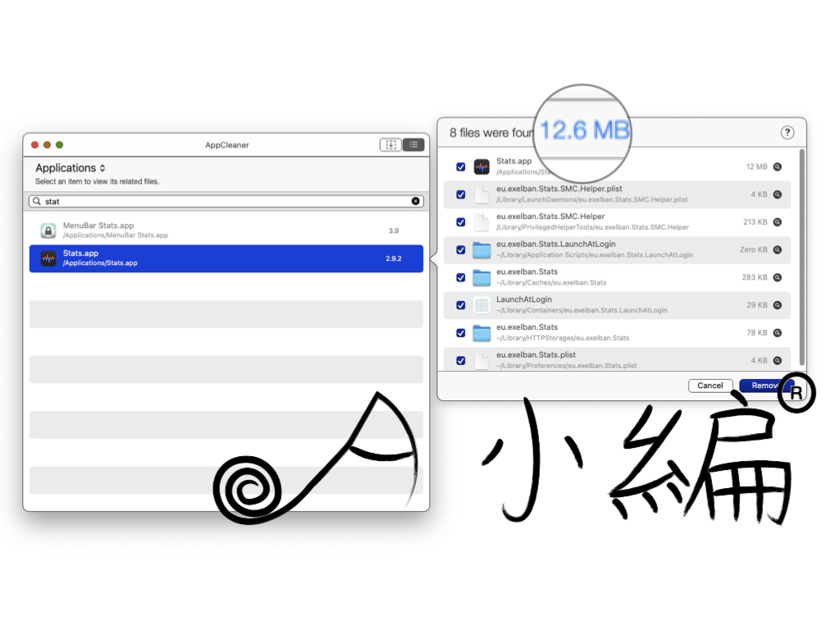The height and width of the screenshot is (630, 840).
Task: Click the "Select an item to view its related files" text
Action: (x=97, y=181)
